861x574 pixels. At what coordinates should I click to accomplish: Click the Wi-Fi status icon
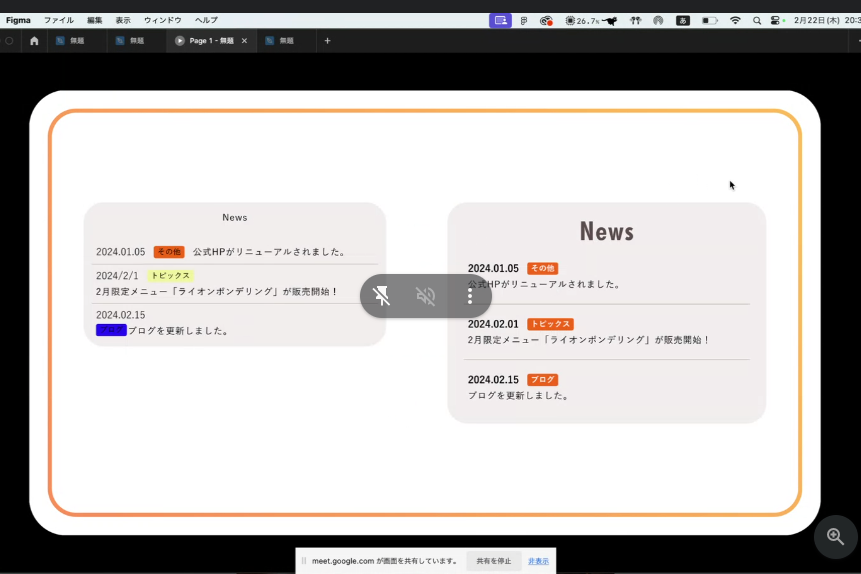pyautogui.click(x=735, y=21)
